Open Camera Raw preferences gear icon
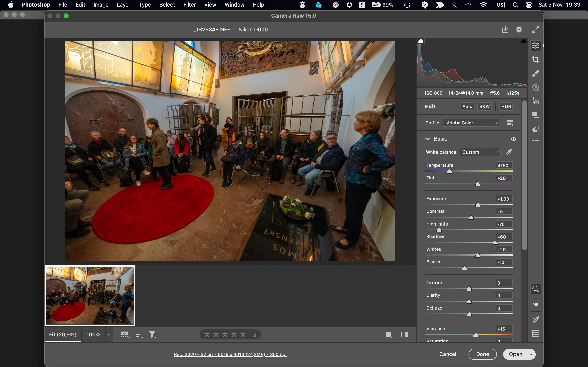The width and height of the screenshot is (588, 367). pos(519,29)
